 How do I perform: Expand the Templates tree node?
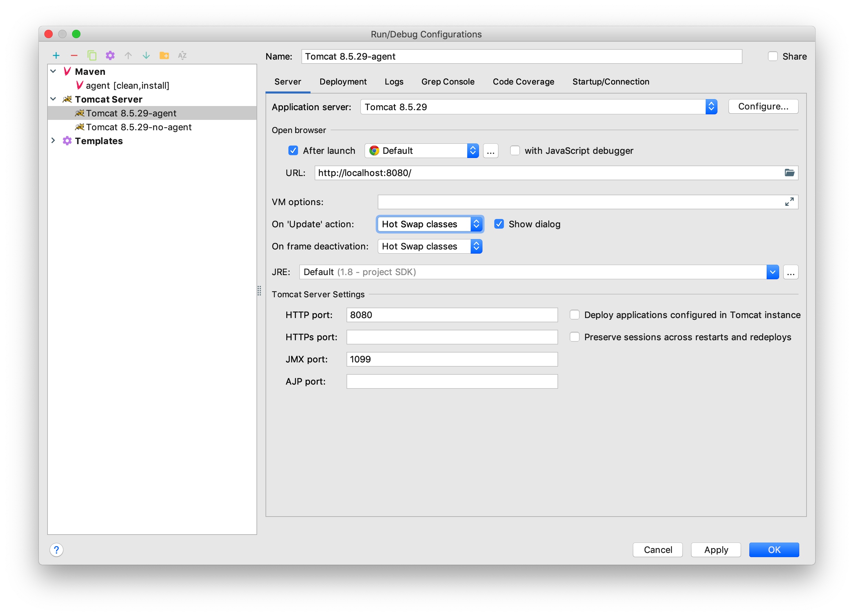coord(53,141)
